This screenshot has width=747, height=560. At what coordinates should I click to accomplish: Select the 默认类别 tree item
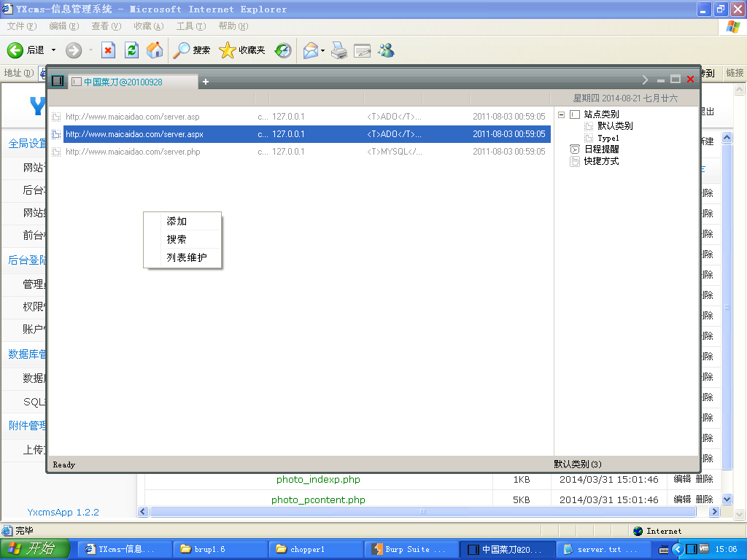(x=615, y=126)
